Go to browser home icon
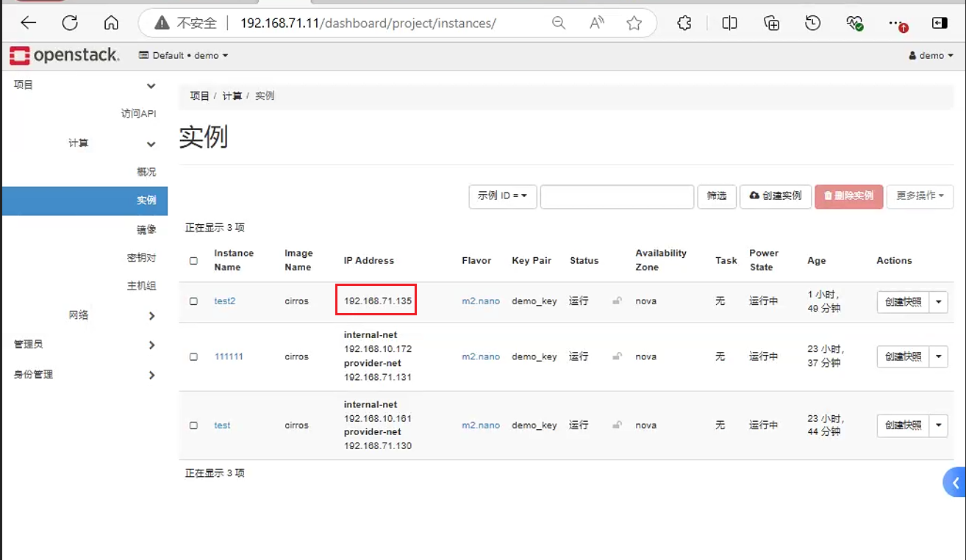 point(111,23)
